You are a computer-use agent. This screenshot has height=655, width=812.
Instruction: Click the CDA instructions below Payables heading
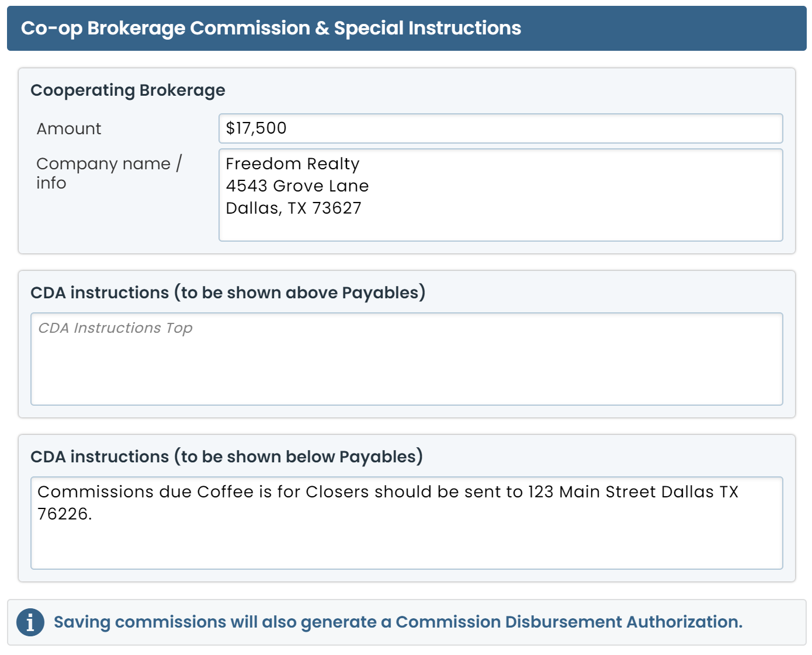pyautogui.click(x=227, y=457)
